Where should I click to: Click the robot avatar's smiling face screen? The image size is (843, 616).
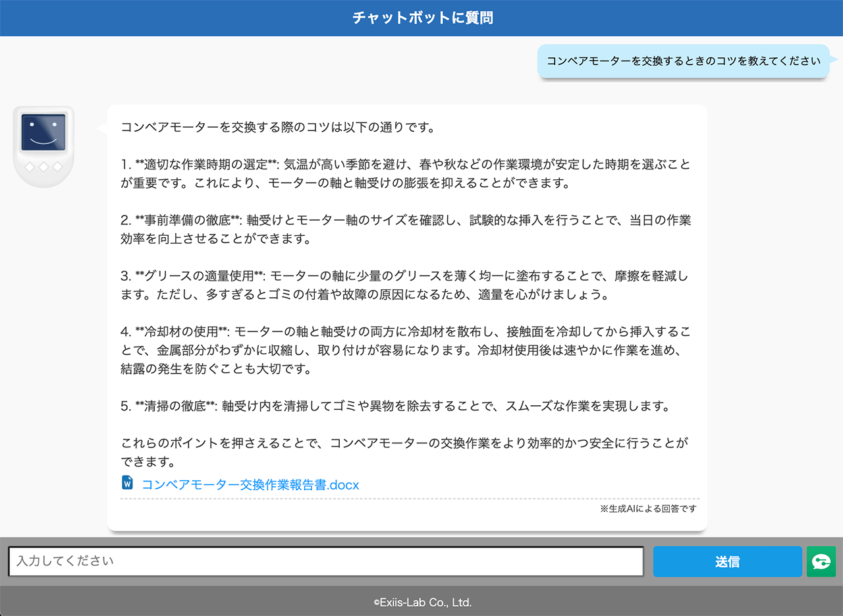pos(43,132)
